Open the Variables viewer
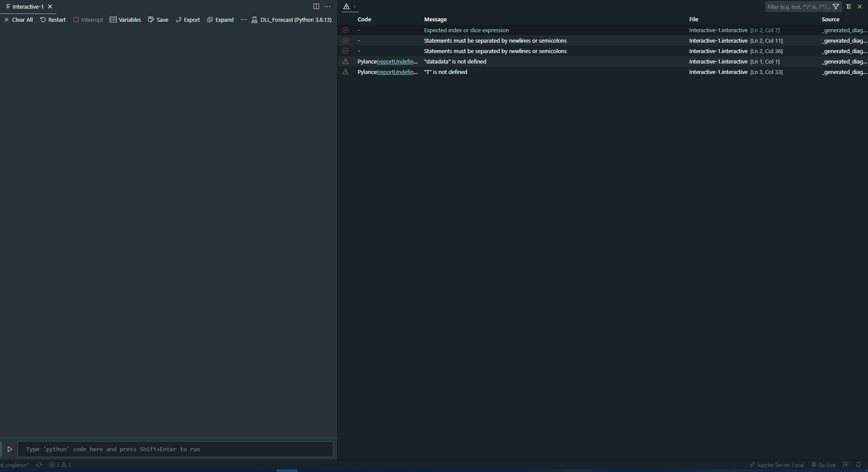The image size is (868, 472). pos(126,20)
